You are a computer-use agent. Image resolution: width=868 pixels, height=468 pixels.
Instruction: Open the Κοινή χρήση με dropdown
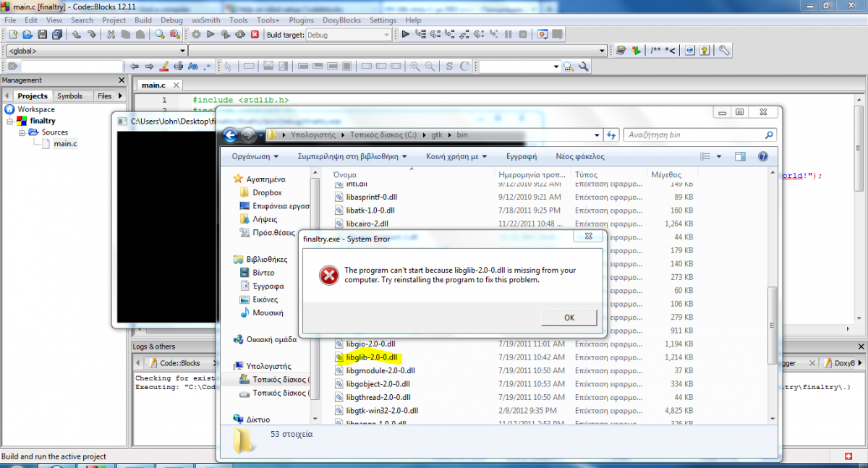[x=456, y=156]
